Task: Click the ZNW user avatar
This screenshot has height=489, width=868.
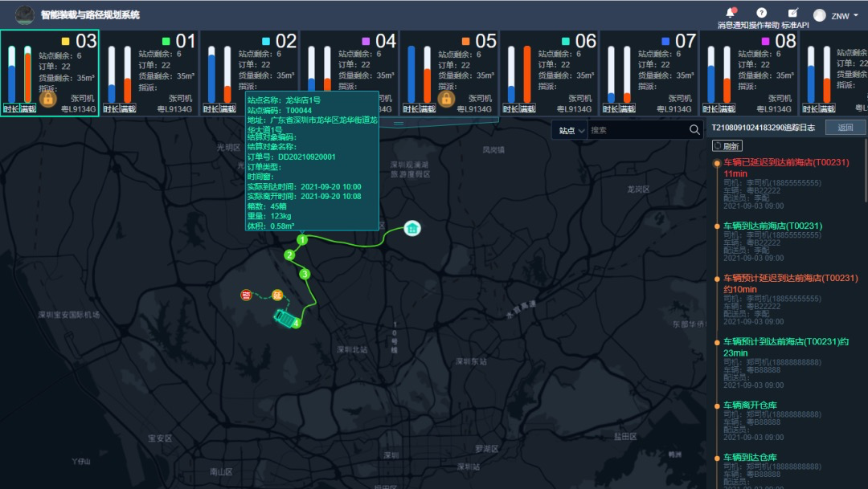Action: [820, 15]
